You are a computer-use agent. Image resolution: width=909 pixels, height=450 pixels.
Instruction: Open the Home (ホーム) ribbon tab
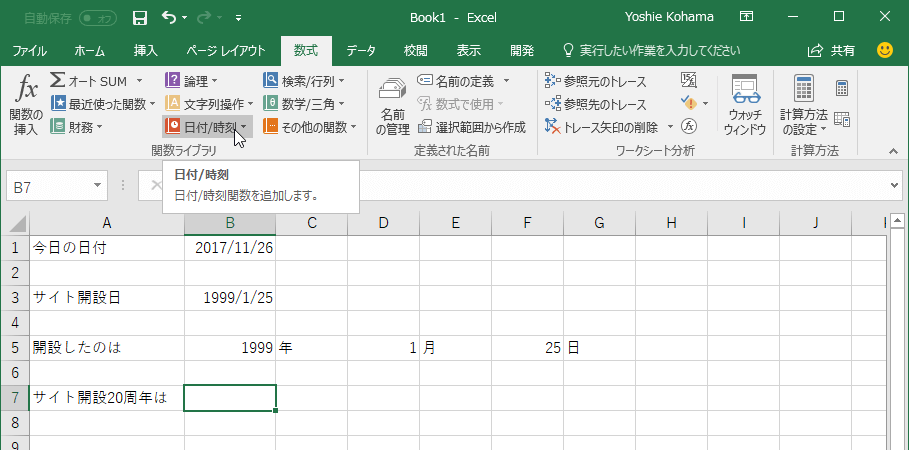(x=90, y=50)
